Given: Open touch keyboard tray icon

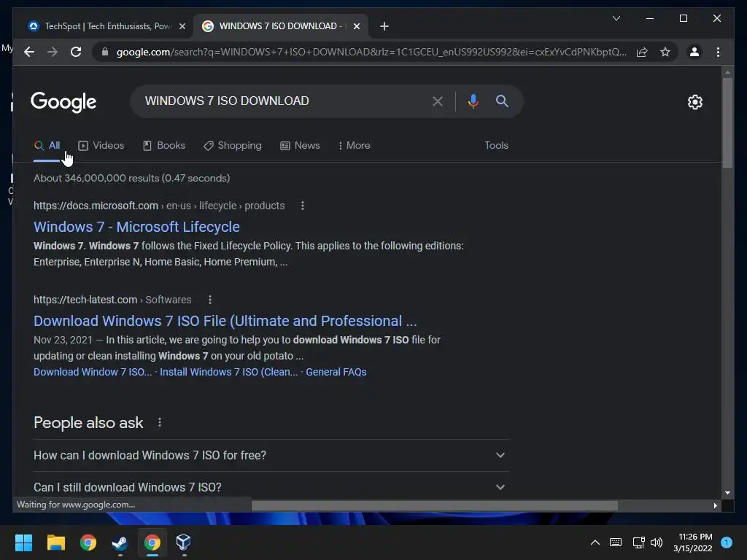Looking at the screenshot, I should click(x=616, y=542).
